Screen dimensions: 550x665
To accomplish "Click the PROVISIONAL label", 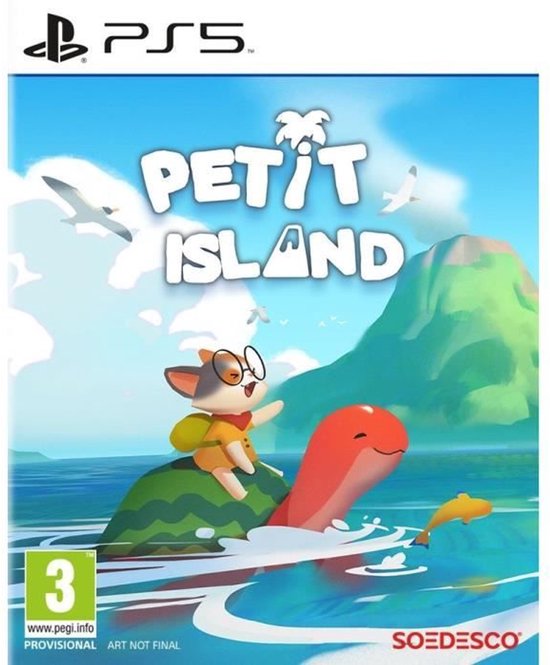I will [x=60, y=645].
